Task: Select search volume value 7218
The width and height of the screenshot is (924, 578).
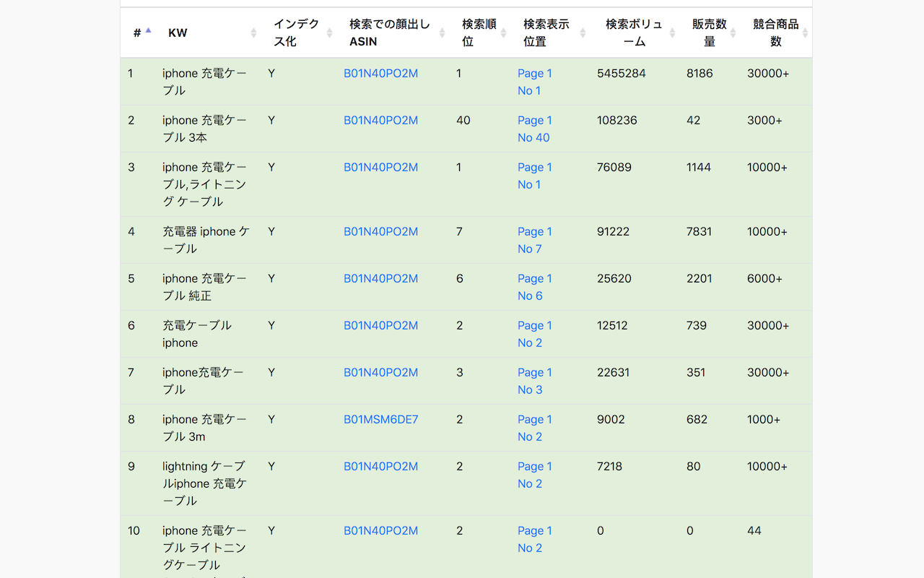Action: point(609,466)
